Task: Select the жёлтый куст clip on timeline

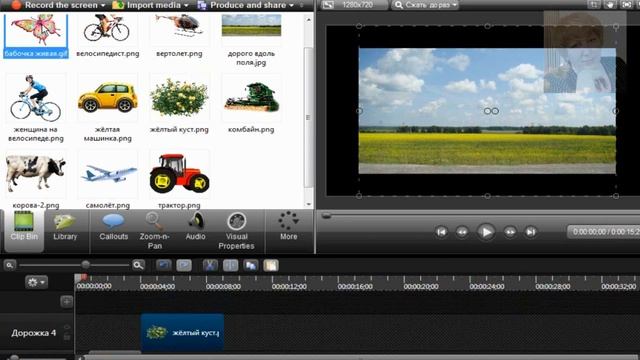Action: pyautogui.click(x=182, y=333)
